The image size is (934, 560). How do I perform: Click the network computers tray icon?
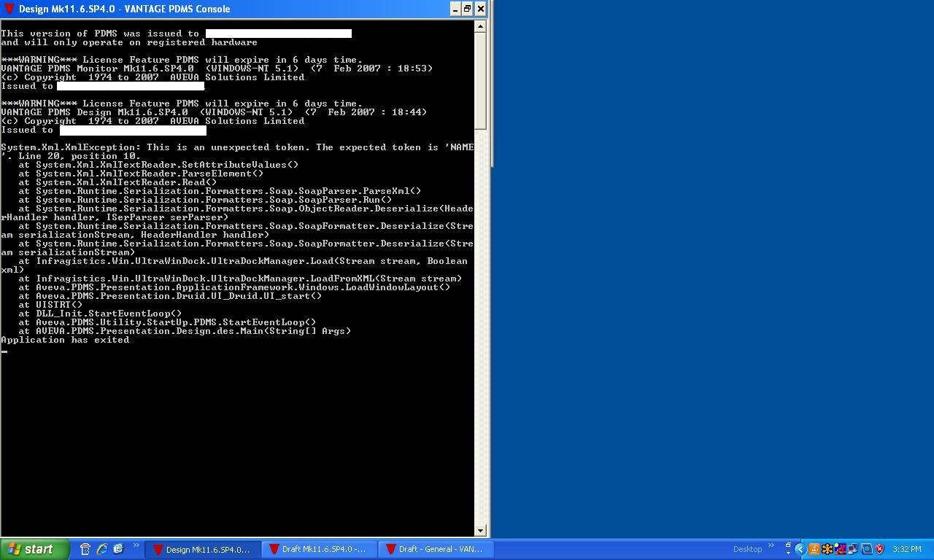tap(852, 549)
